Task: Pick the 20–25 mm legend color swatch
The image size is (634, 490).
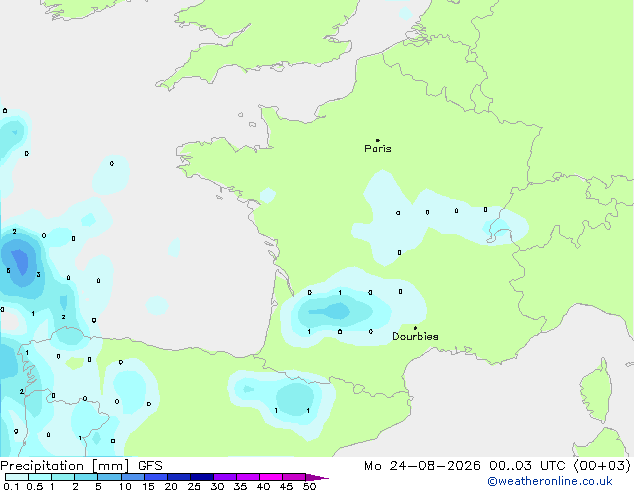Action: click(x=179, y=477)
